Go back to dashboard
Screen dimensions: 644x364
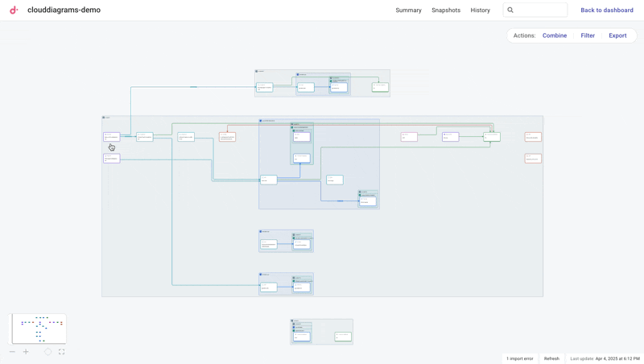(607, 10)
